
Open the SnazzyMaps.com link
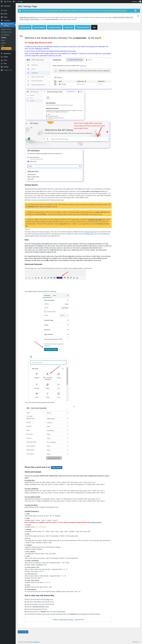click(47, 599)
